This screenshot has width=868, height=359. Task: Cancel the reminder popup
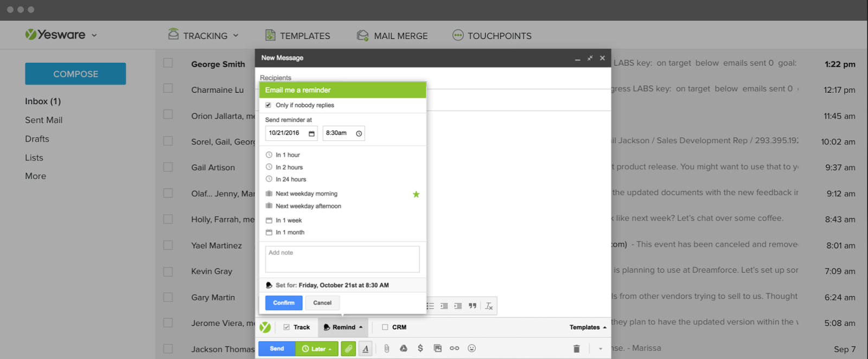322,303
